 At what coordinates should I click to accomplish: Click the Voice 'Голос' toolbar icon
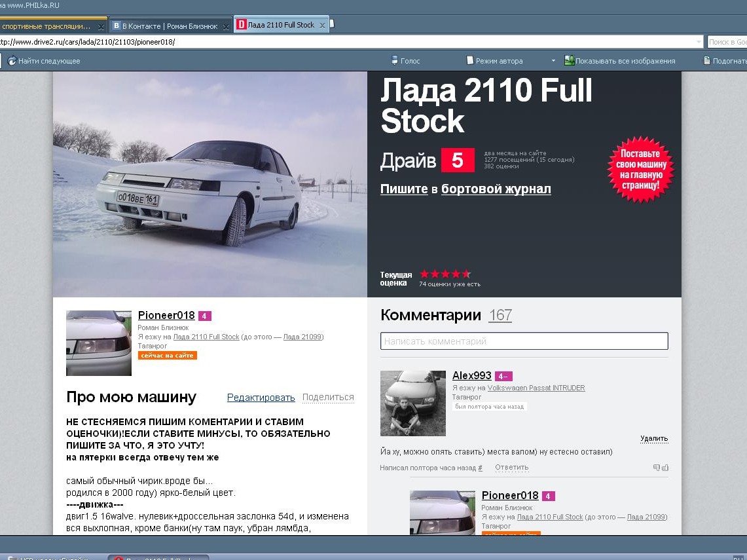(x=395, y=60)
